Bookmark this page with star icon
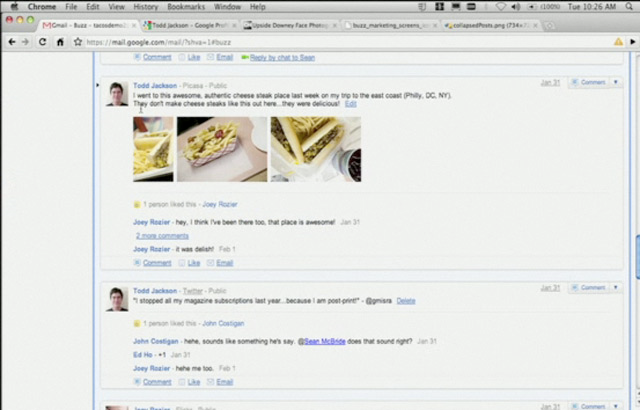The width and height of the screenshot is (640, 410). 78,42
